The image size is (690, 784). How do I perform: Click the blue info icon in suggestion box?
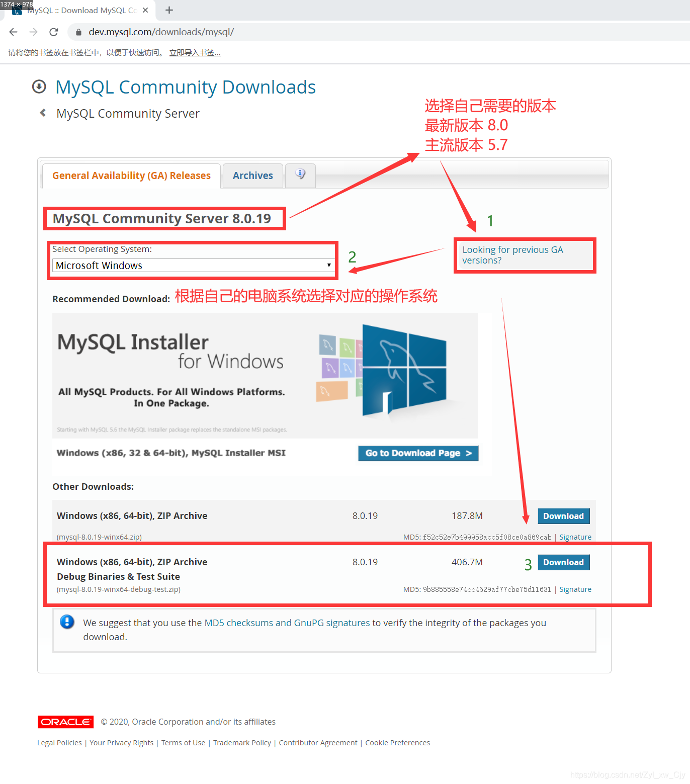click(x=67, y=622)
